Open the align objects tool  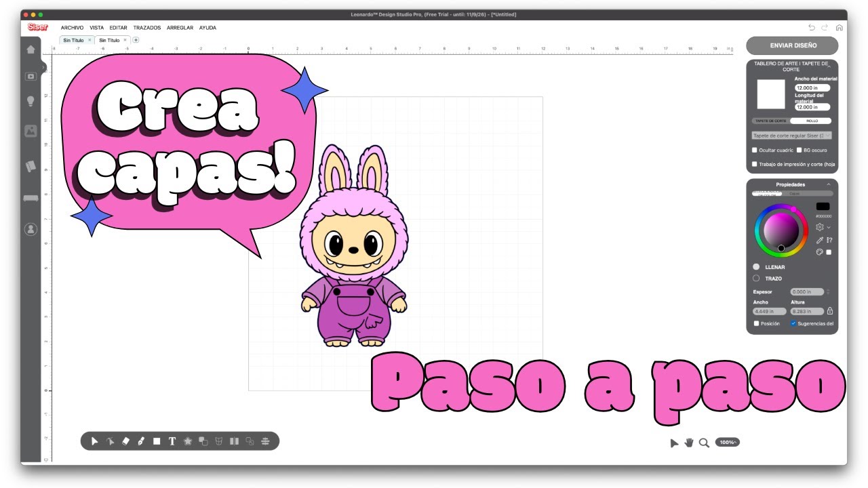pyautogui.click(x=265, y=441)
